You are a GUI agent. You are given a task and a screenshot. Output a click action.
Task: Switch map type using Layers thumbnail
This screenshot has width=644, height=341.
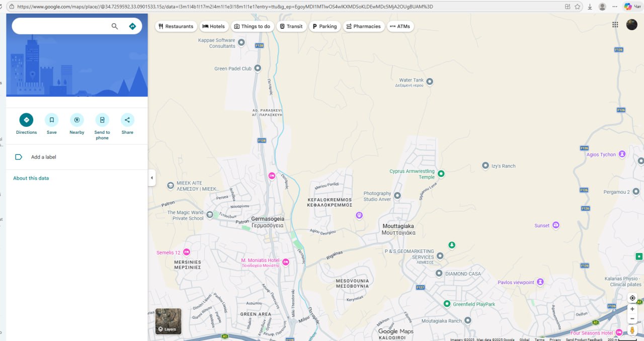(168, 321)
